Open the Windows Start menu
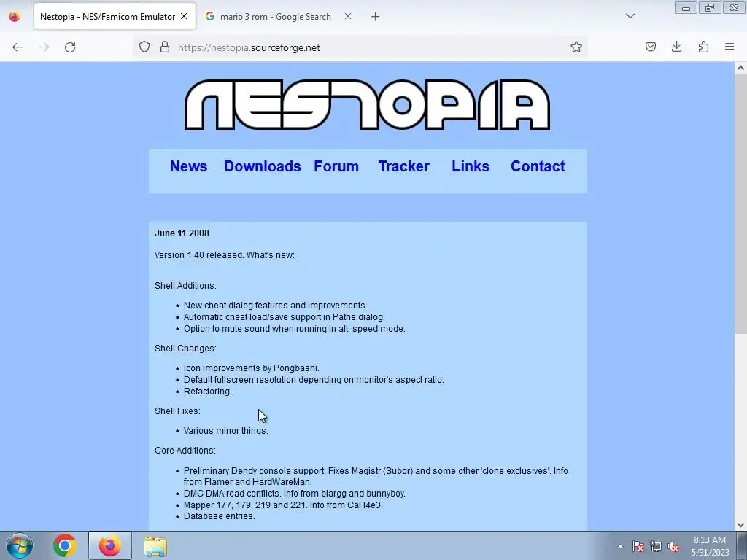Screen dimensions: 747x560 click(x=20, y=545)
